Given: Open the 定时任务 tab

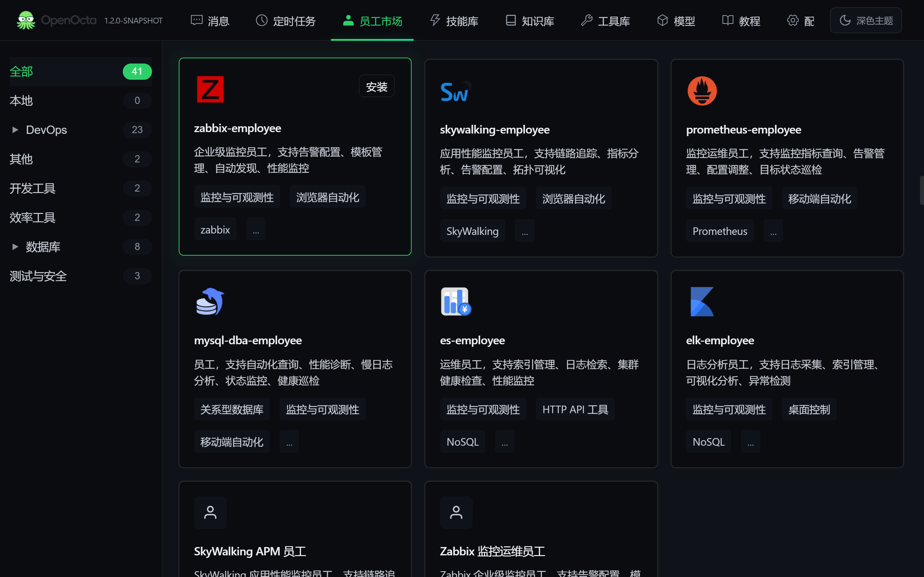Looking at the screenshot, I should coord(286,21).
